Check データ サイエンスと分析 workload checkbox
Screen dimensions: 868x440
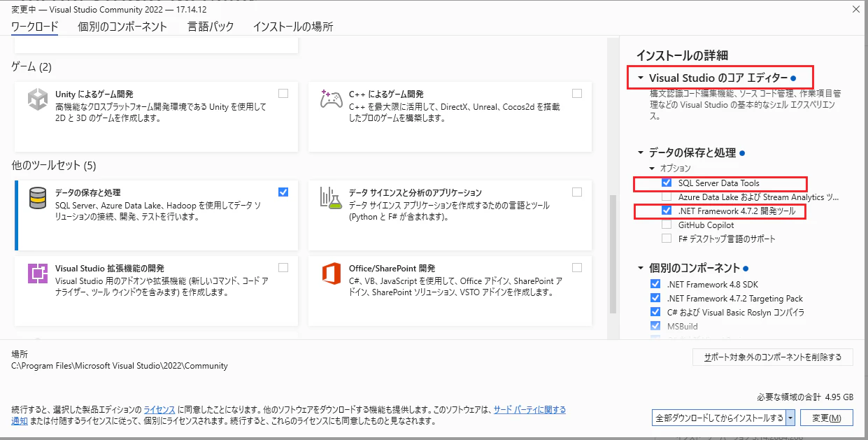(577, 192)
